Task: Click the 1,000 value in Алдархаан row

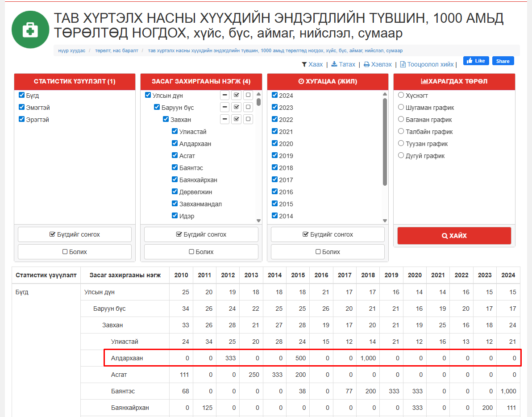Action: 368,359
